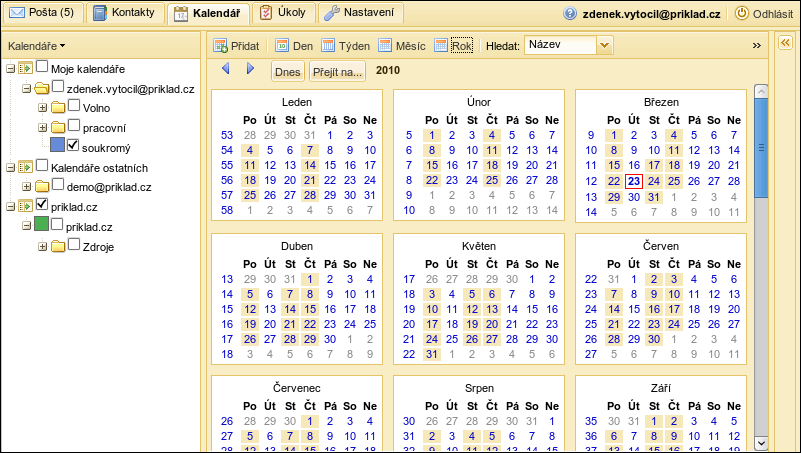
Task: Click Odhlásit to log out
Action: coord(764,14)
